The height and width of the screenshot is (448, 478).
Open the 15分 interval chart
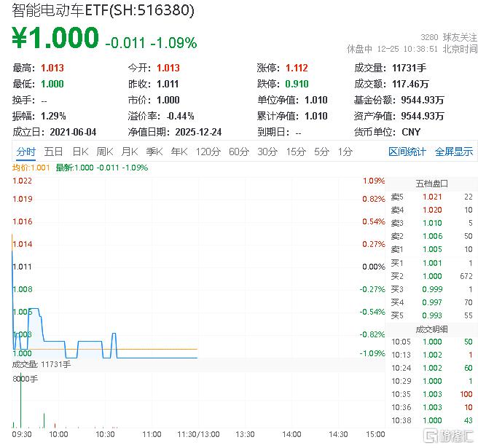point(295,152)
